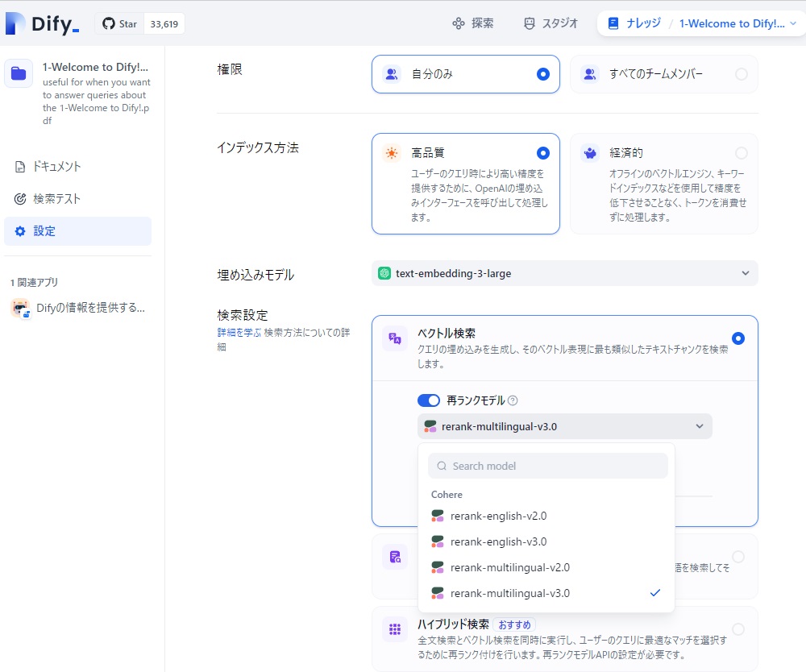The image size is (806, 672).
Task: Click the すべてのチームメンバー people icon
Action: (x=590, y=74)
